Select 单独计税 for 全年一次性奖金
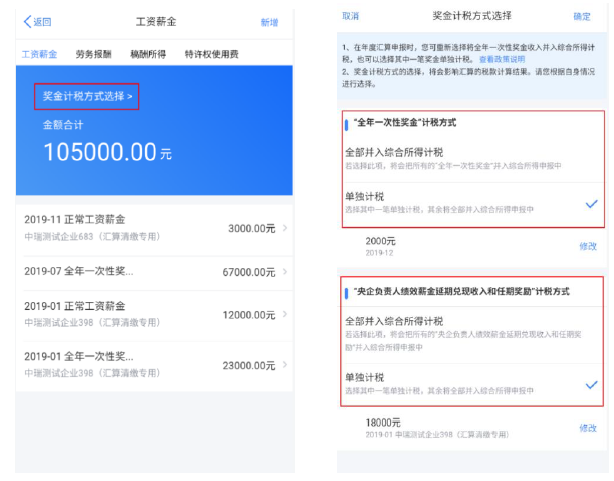The image size is (614, 481). (x=473, y=203)
